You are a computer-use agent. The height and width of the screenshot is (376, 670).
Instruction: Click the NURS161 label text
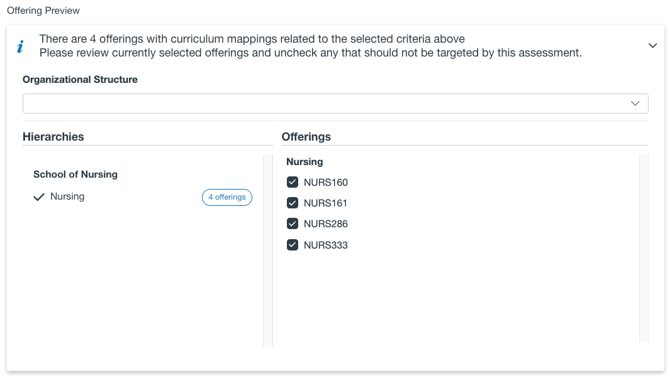point(325,203)
